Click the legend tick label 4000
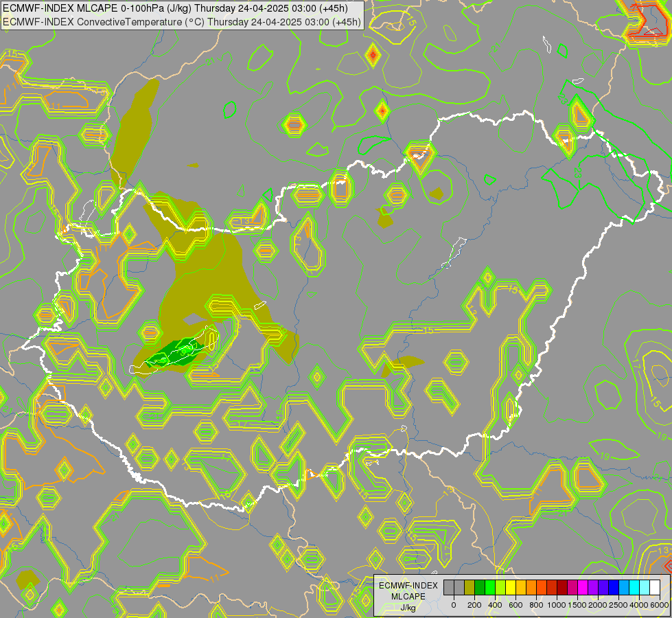 [x=639, y=605]
